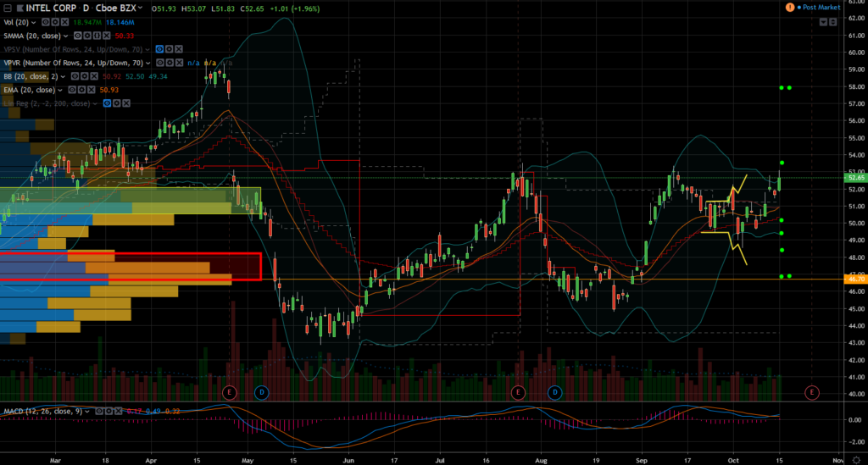
Task: Remove the Vol (20) indicator
Action: tap(64, 22)
